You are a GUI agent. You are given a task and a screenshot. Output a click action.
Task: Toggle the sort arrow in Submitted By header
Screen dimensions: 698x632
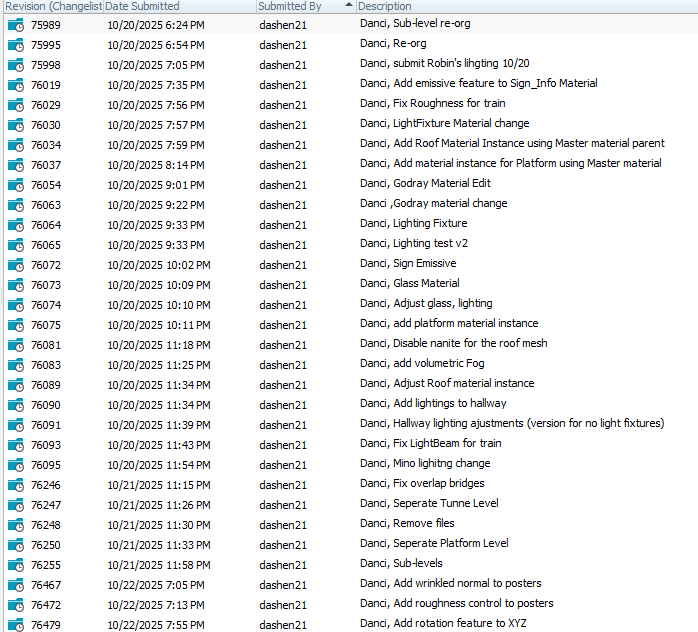349,5
